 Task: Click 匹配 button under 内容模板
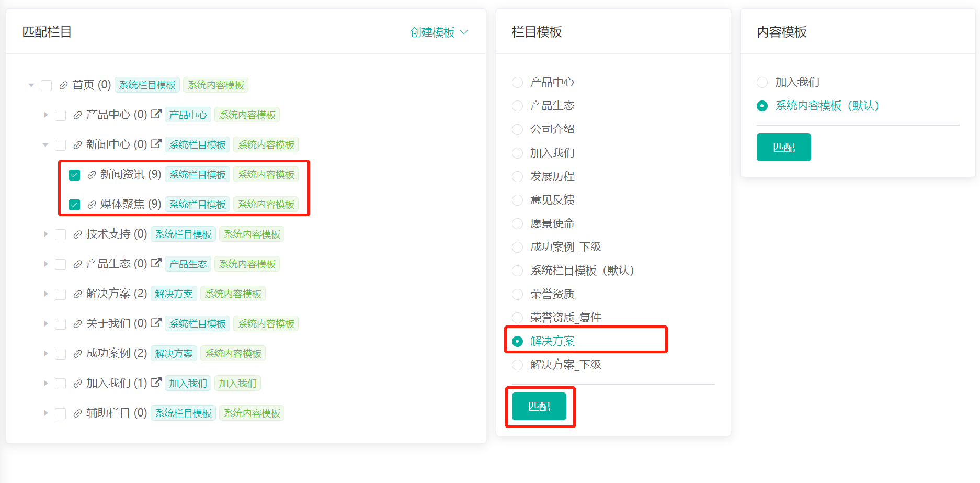[783, 148]
